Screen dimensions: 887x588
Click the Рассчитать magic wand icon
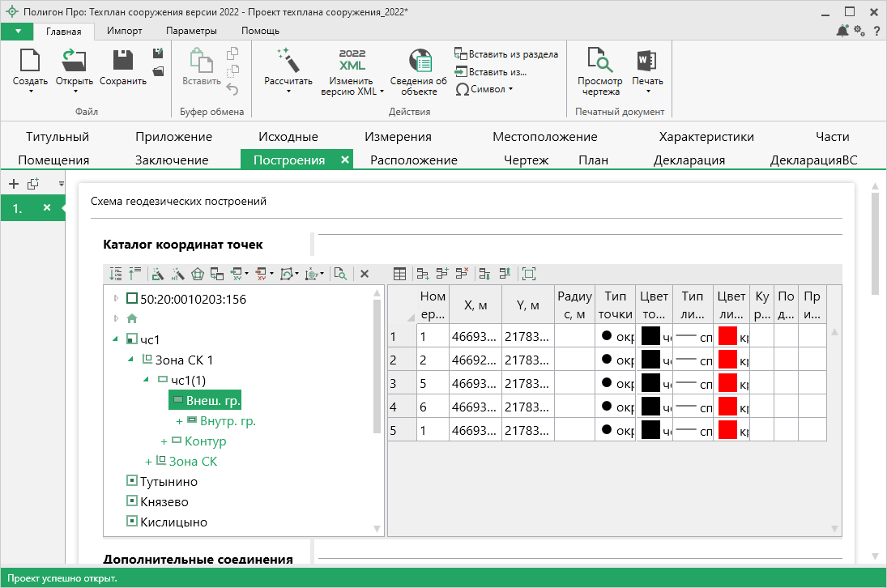click(288, 61)
